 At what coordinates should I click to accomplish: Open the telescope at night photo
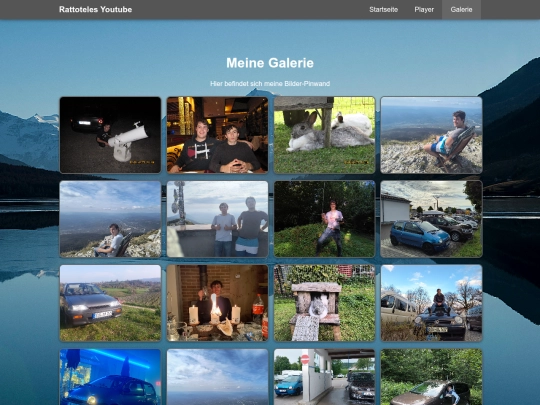tap(110, 135)
